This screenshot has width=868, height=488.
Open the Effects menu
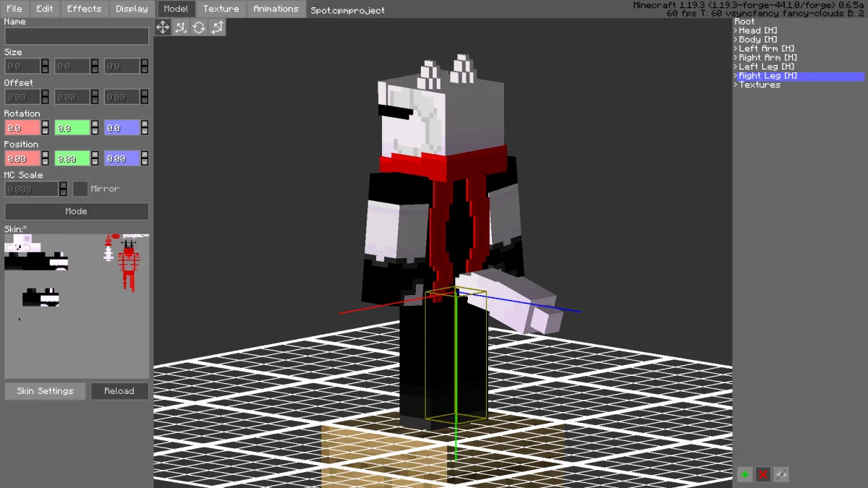click(x=85, y=9)
